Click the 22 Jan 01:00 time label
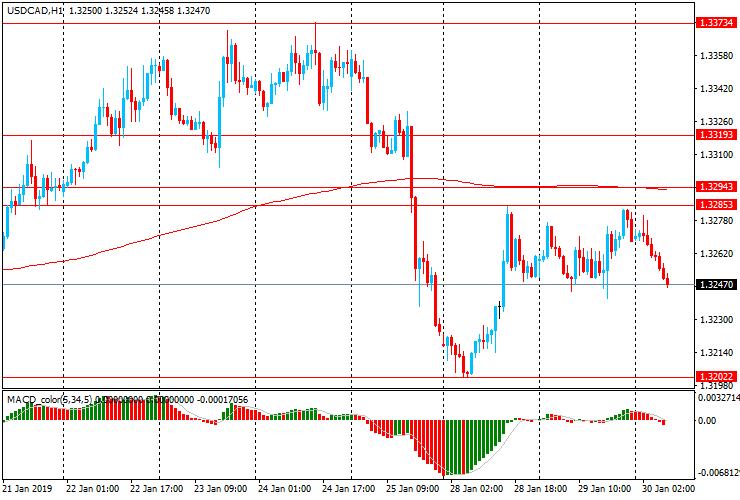 click(92, 488)
